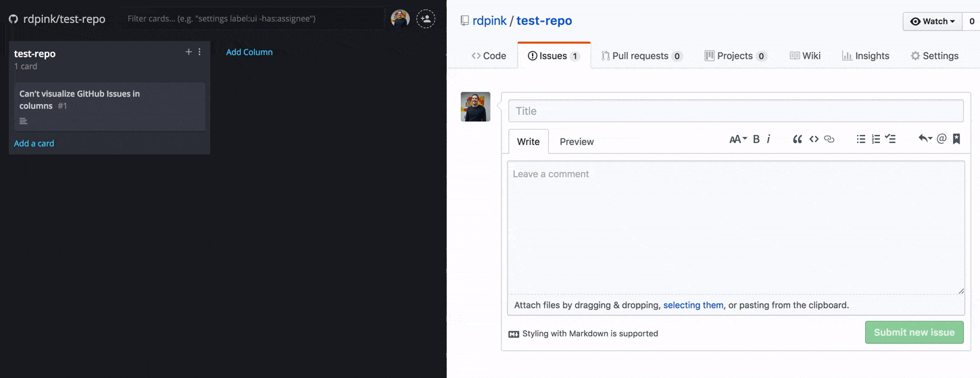This screenshot has height=378, width=980.
Task: Open the Projects tab
Action: (x=735, y=56)
